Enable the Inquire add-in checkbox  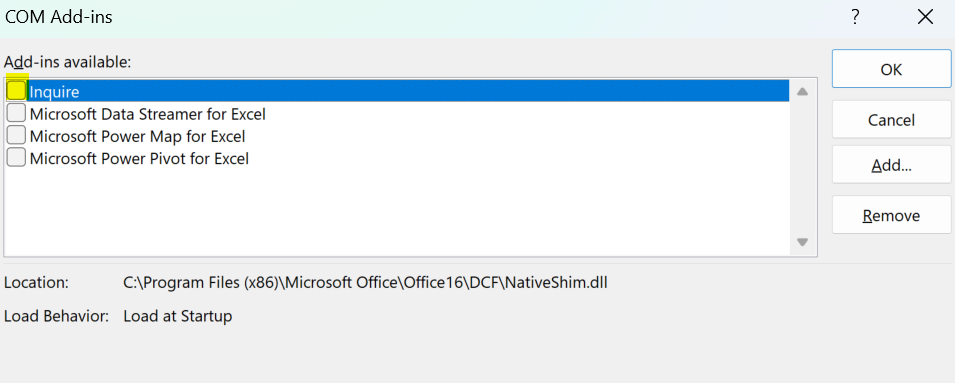pyautogui.click(x=16, y=91)
